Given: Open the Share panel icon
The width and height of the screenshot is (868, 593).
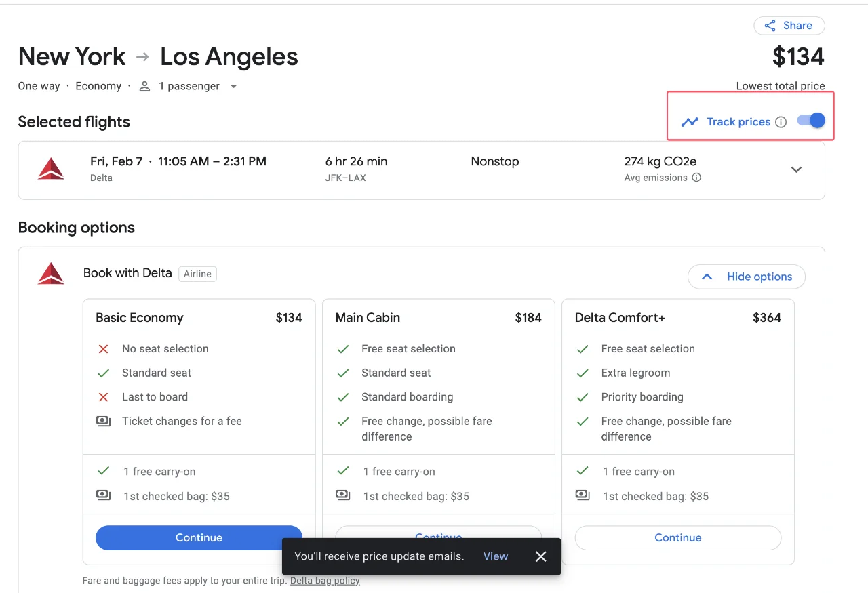Looking at the screenshot, I should 770,25.
